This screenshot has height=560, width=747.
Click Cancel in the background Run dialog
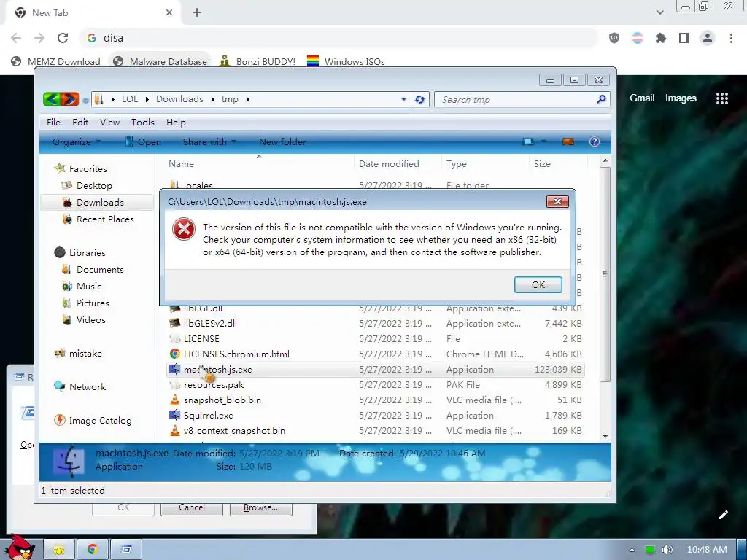coord(192,507)
